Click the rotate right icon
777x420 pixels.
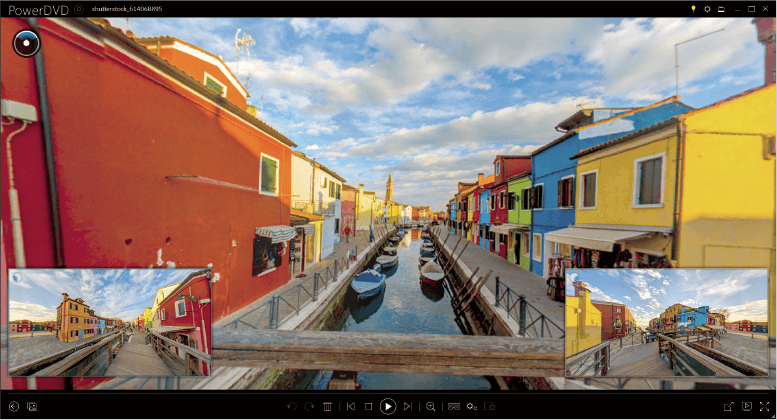click(309, 406)
